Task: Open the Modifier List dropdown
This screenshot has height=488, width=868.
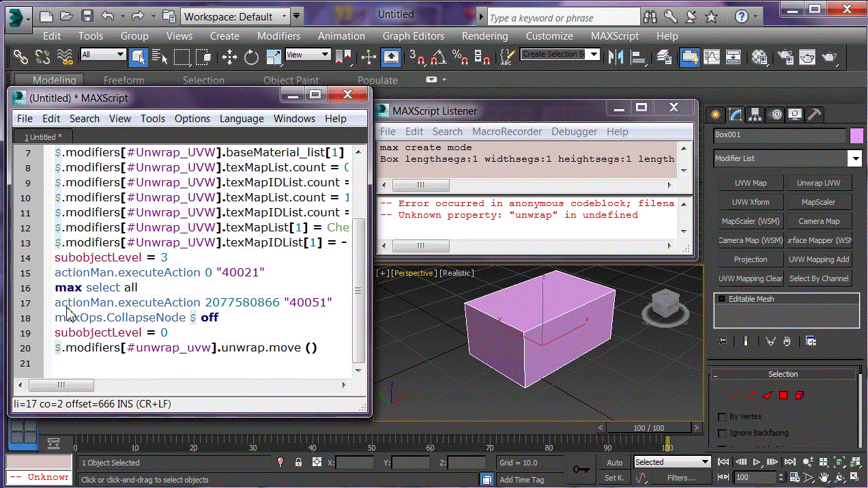Action: click(x=854, y=158)
